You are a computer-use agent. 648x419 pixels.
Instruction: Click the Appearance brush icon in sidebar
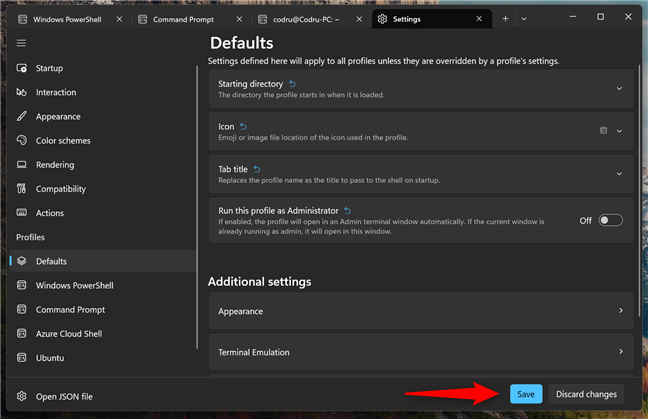point(21,117)
